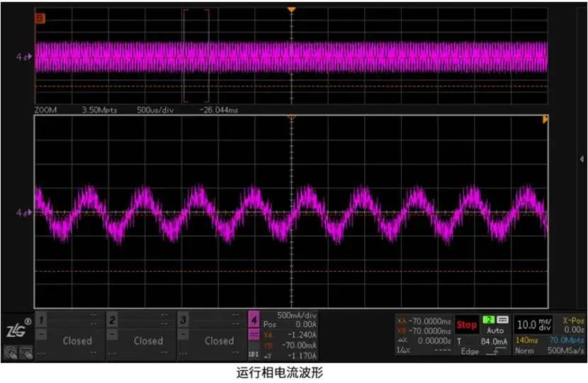
Task: Click the delta X 0.00000s reading
Action: tap(434, 340)
